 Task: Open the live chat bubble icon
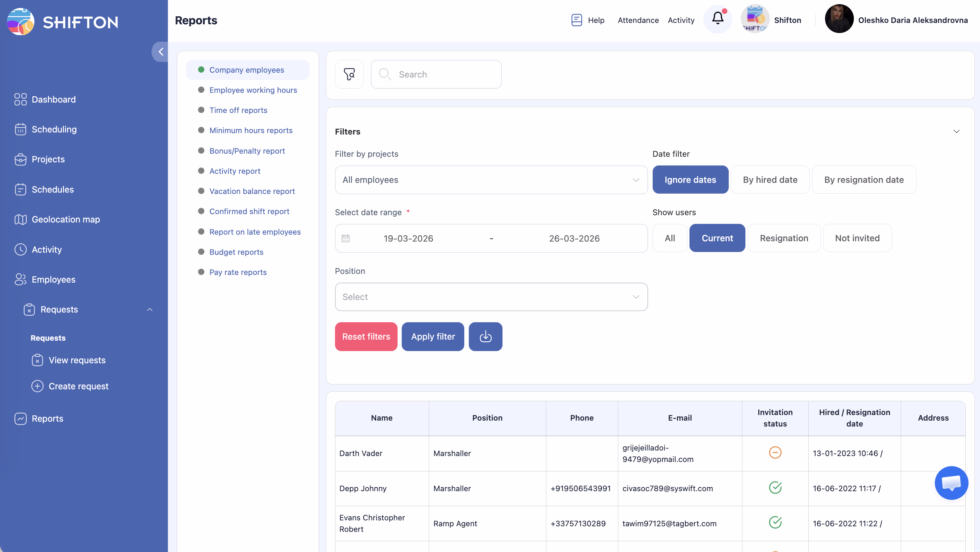pos(951,483)
